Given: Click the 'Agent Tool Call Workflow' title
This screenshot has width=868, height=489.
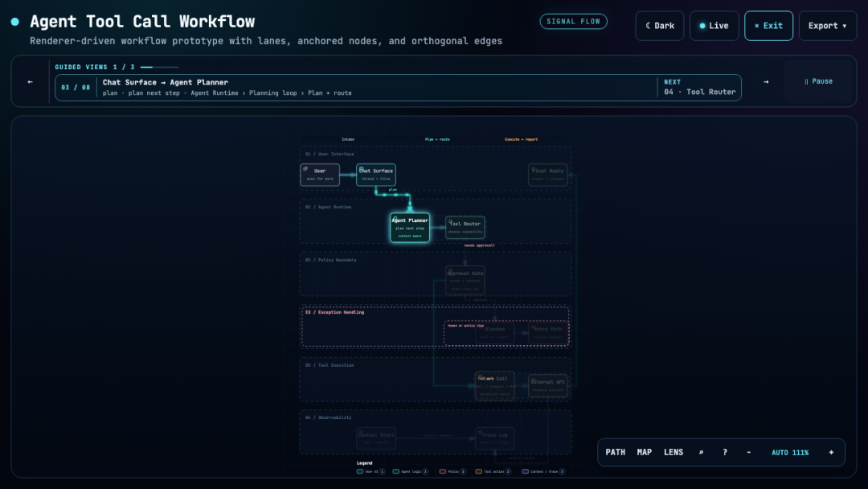Looking at the screenshot, I should point(142,22).
